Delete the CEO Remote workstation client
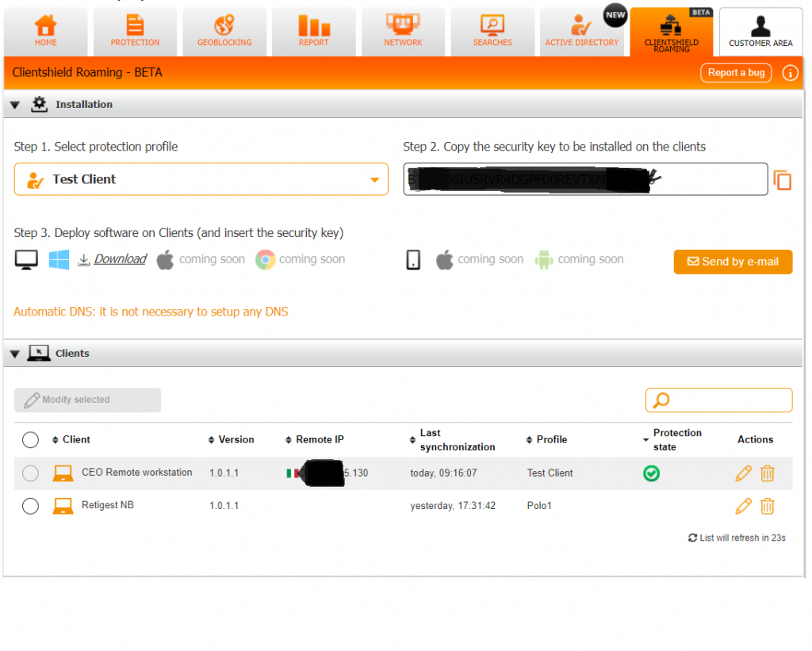This screenshot has width=812, height=651. click(x=768, y=473)
